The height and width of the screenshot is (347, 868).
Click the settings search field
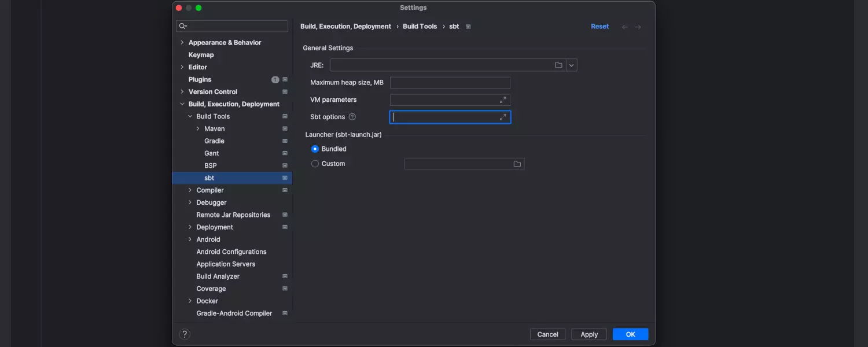point(236,26)
